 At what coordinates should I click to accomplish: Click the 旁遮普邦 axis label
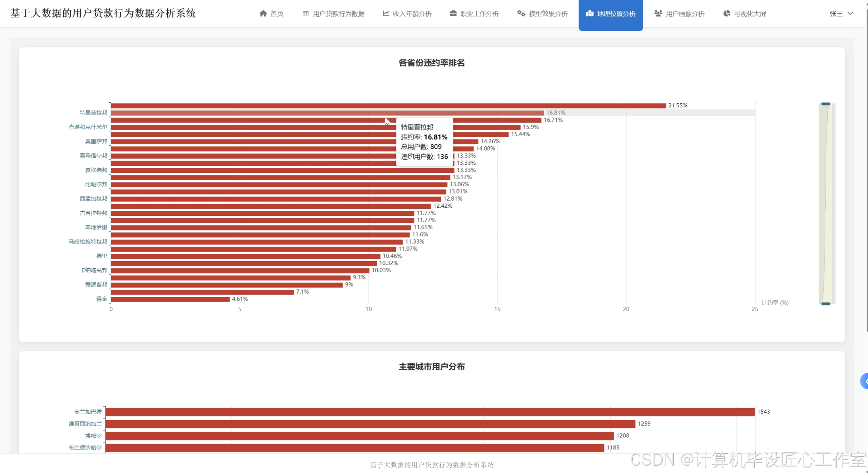pyautogui.click(x=96, y=285)
